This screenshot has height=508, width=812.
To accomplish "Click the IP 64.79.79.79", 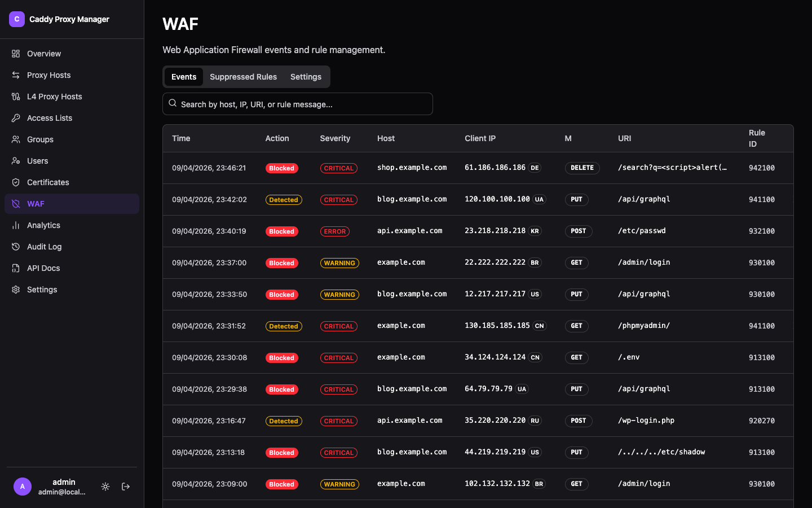I will pos(488,389).
